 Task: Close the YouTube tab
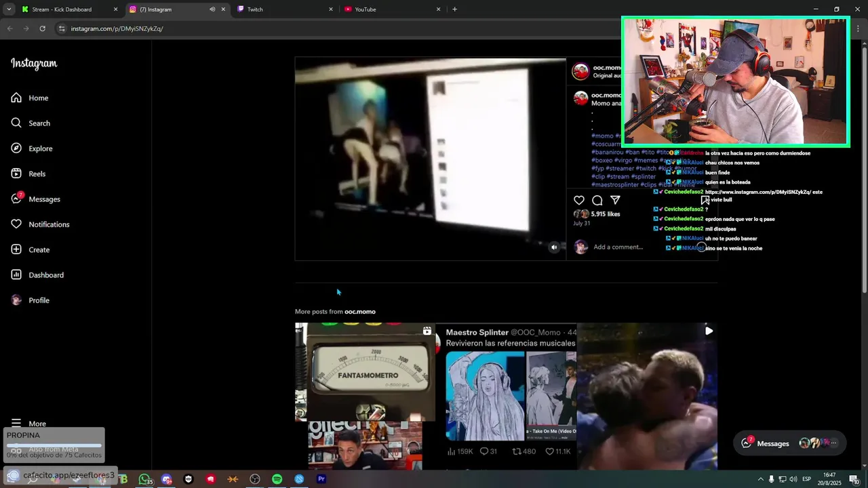(x=438, y=9)
